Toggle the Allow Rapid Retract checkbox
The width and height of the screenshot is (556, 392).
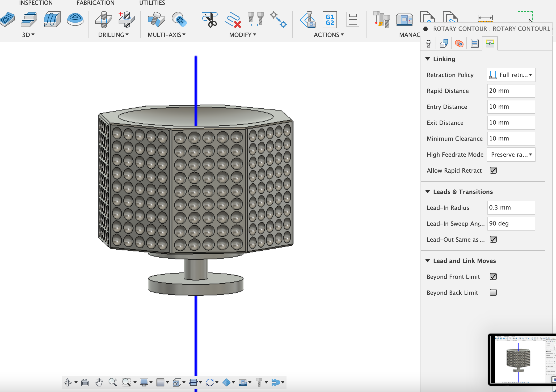(x=493, y=170)
